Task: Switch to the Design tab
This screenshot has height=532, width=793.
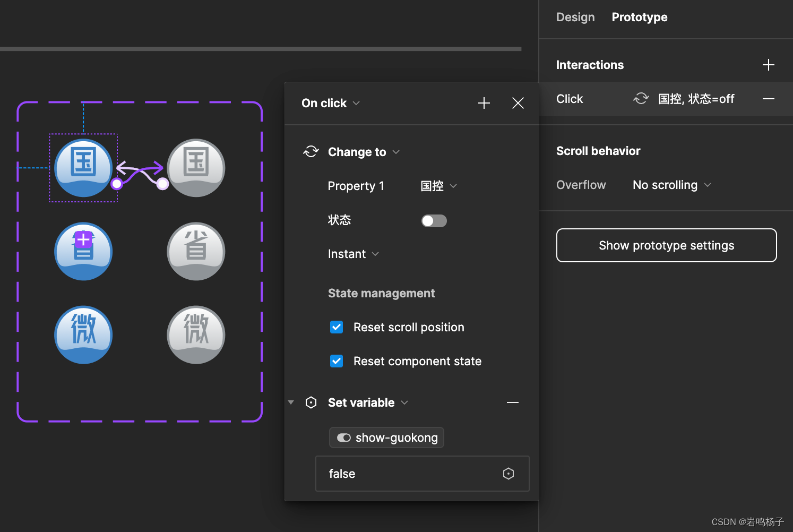Action: pos(575,17)
